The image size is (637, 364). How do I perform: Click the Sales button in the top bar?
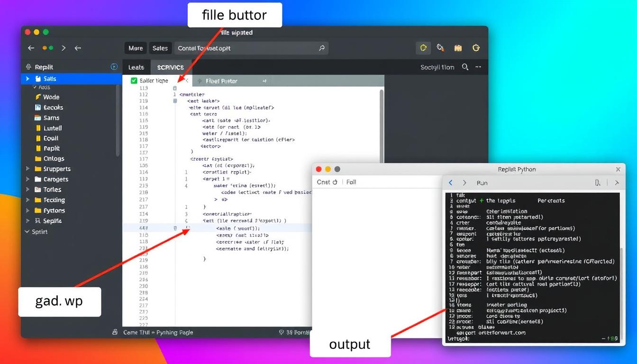click(160, 48)
